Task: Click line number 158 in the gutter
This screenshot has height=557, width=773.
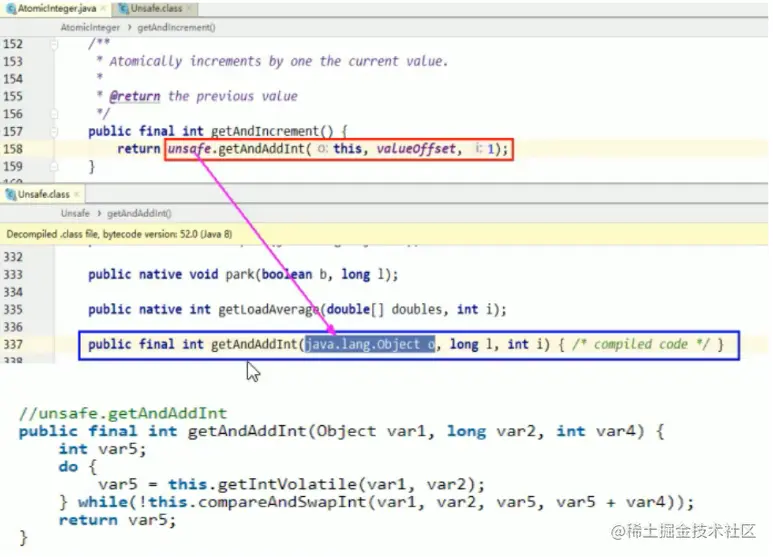Action: coord(13,149)
